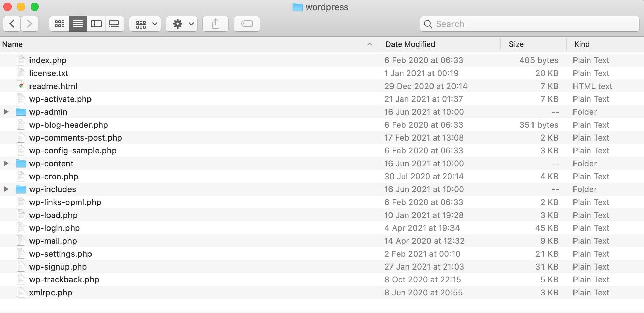Switch to column view
Screen dimensions: 644x313
pyautogui.click(x=96, y=24)
